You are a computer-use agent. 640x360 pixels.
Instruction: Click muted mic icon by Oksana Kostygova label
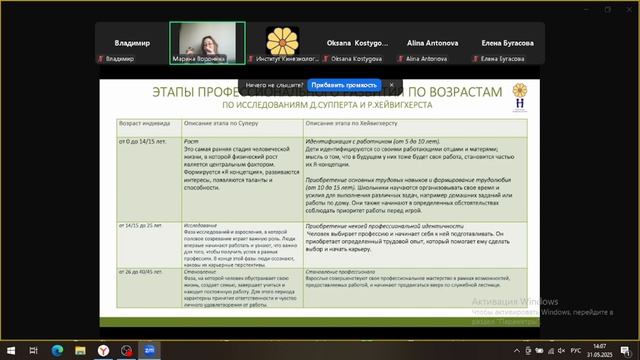tap(326, 59)
